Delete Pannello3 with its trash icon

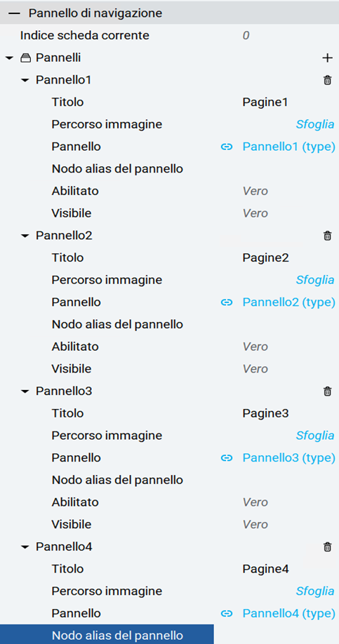click(327, 391)
